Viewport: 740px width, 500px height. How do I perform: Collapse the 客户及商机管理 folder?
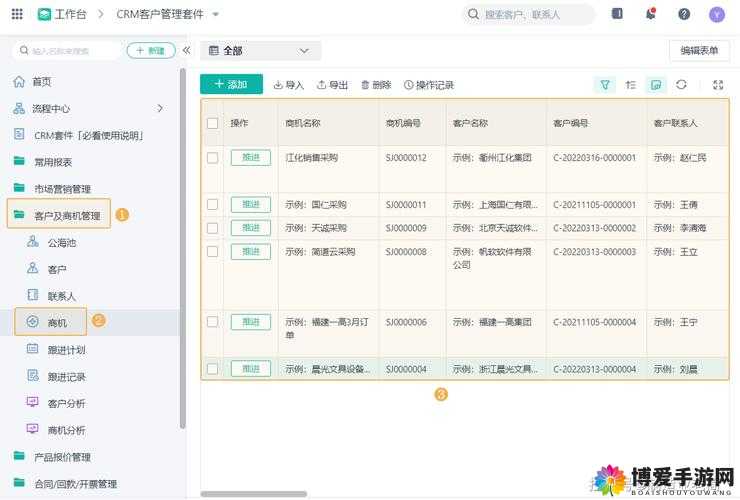[59, 214]
